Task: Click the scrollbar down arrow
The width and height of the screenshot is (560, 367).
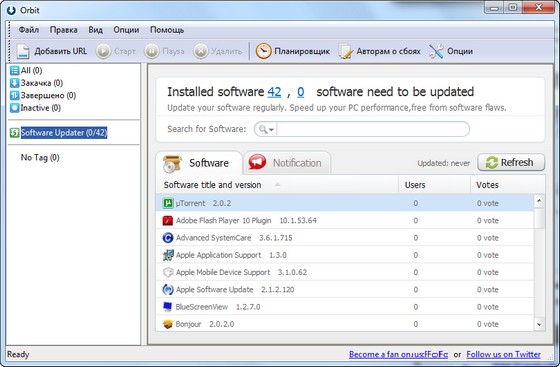Action: [x=539, y=325]
